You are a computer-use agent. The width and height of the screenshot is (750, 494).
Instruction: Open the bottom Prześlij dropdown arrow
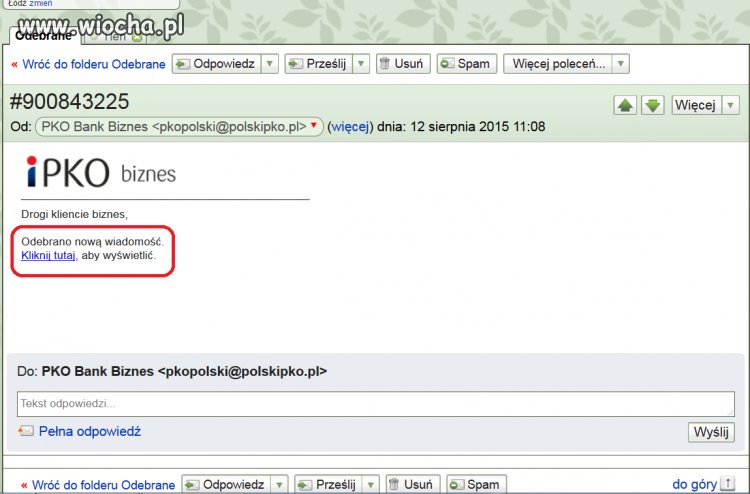(x=371, y=484)
